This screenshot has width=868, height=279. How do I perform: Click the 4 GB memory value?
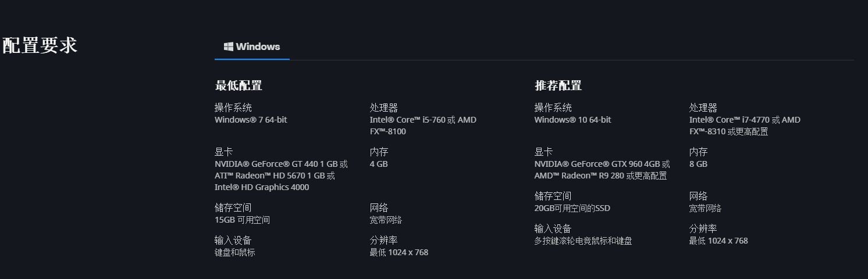click(379, 164)
